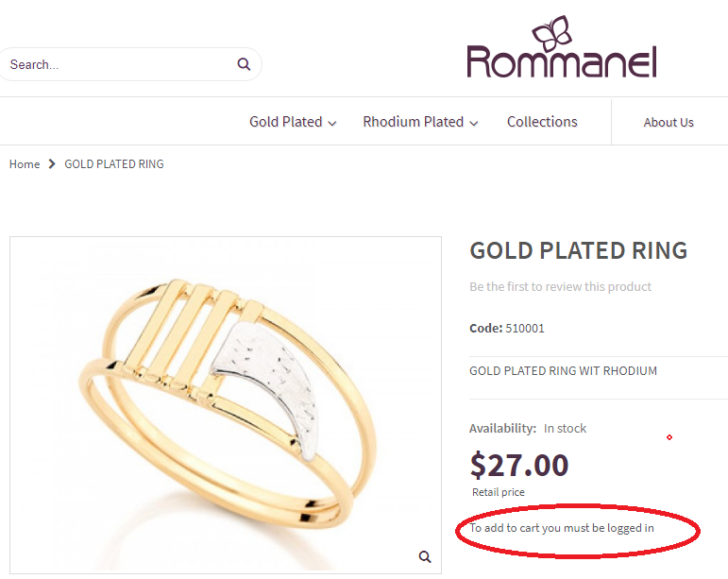Click the must be logged in message
This screenshot has width=728, height=579.
tap(562, 528)
